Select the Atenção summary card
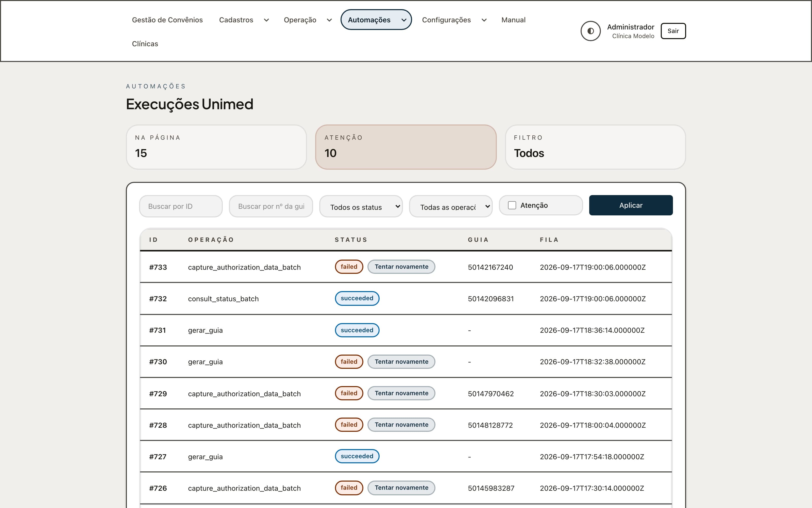Screen dimensions: 812x508 (406, 147)
